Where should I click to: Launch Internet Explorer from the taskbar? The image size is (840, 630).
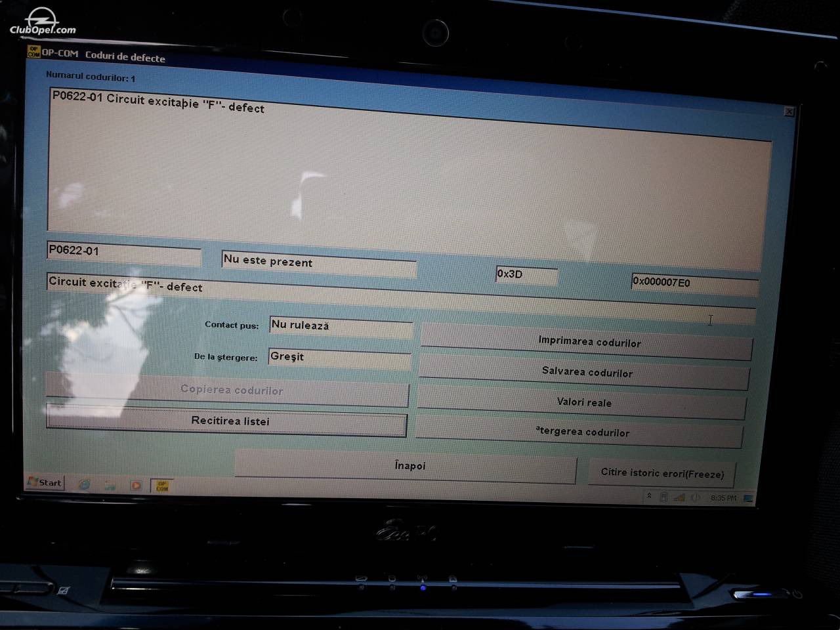click(x=84, y=484)
